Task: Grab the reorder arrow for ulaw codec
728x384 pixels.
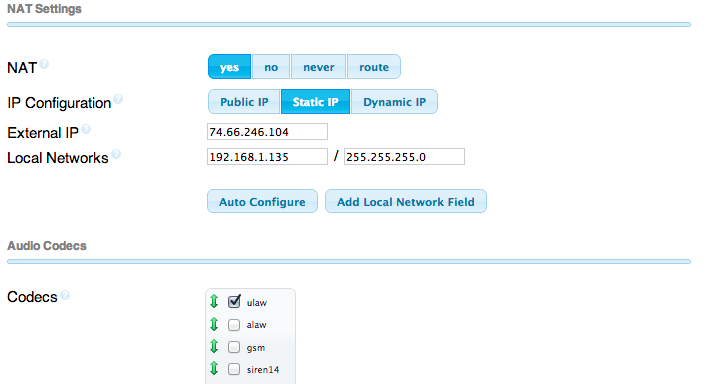Action: 214,301
